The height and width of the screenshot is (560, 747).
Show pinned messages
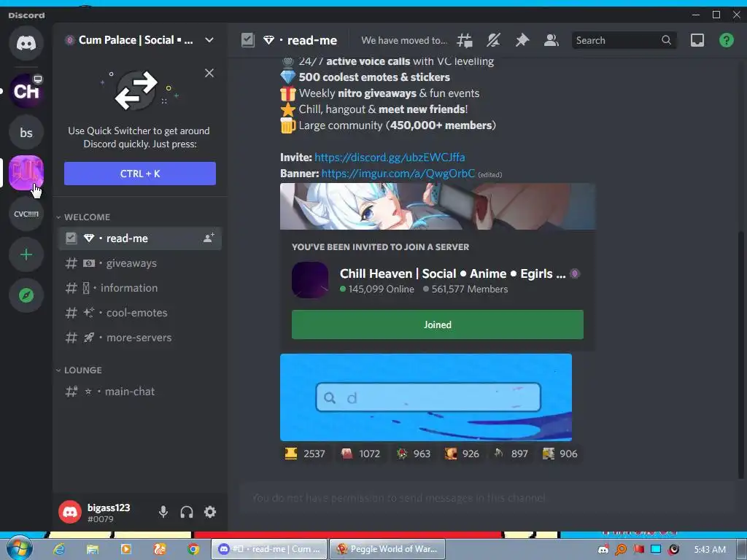522,41
